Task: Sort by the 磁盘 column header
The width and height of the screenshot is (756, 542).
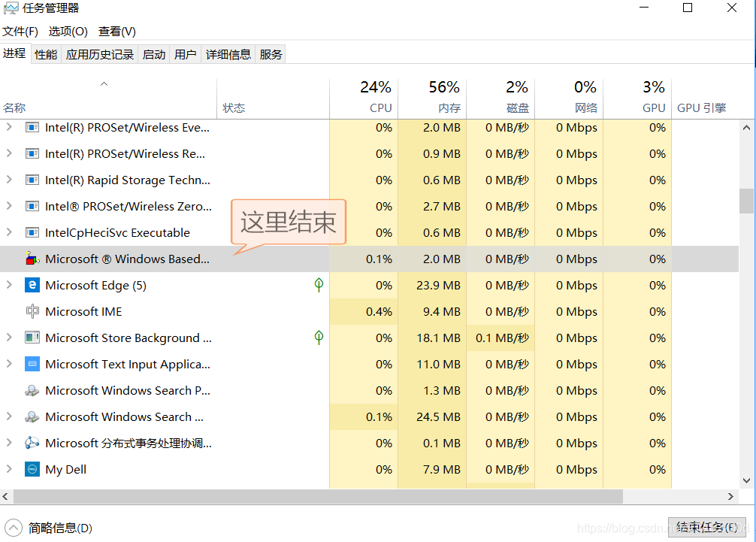Action: pos(500,98)
